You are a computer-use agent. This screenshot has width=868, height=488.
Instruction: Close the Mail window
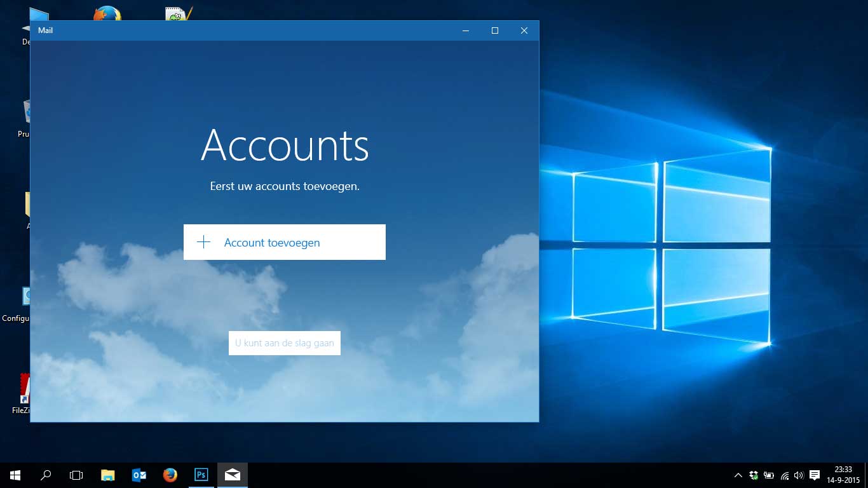[524, 30]
